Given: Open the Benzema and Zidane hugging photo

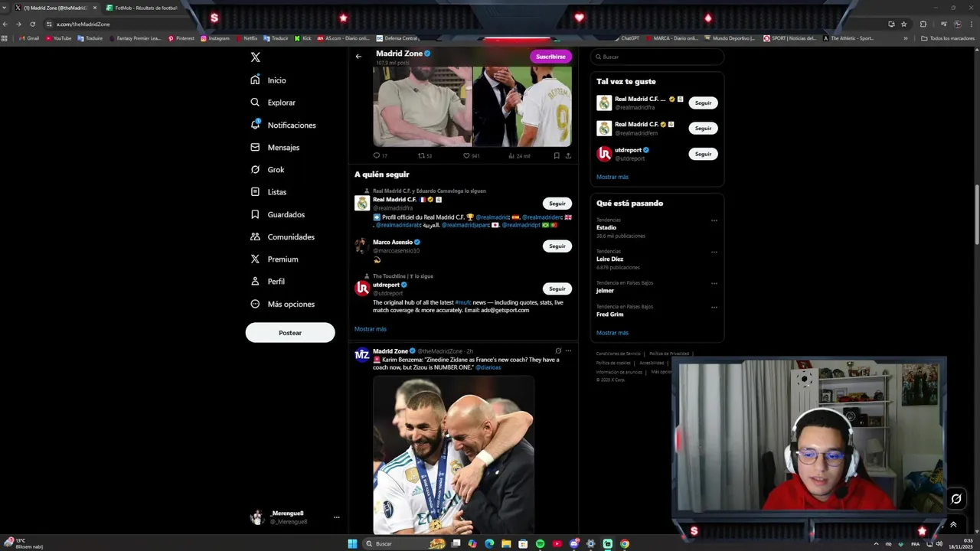Looking at the screenshot, I should point(453,455).
